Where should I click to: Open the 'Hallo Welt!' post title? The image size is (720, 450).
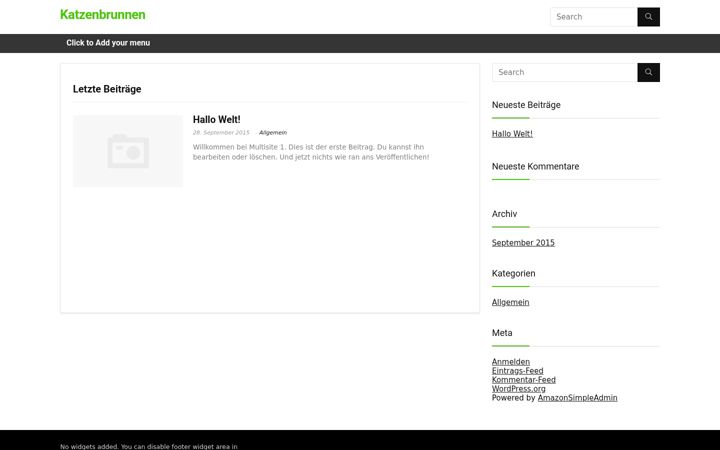coord(216,119)
